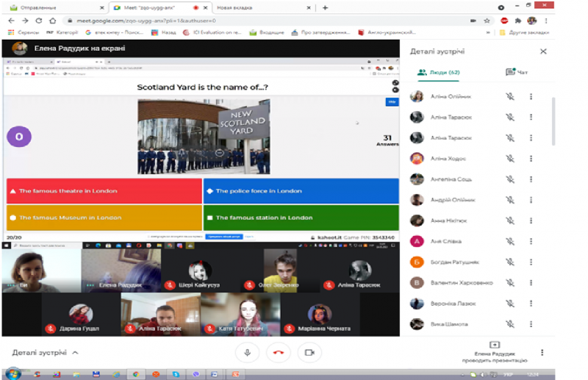Viewport: 588px width, 380px height.
Task: Click Вика Шамота avatar in people list
Action: [417, 323]
